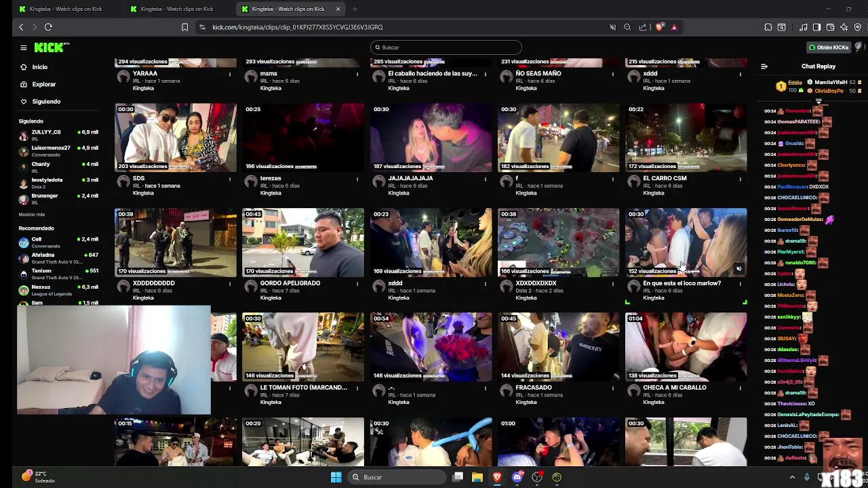Open Windows Start menu
The width and height of the screenshot is (868, 488).
(336, 477)
